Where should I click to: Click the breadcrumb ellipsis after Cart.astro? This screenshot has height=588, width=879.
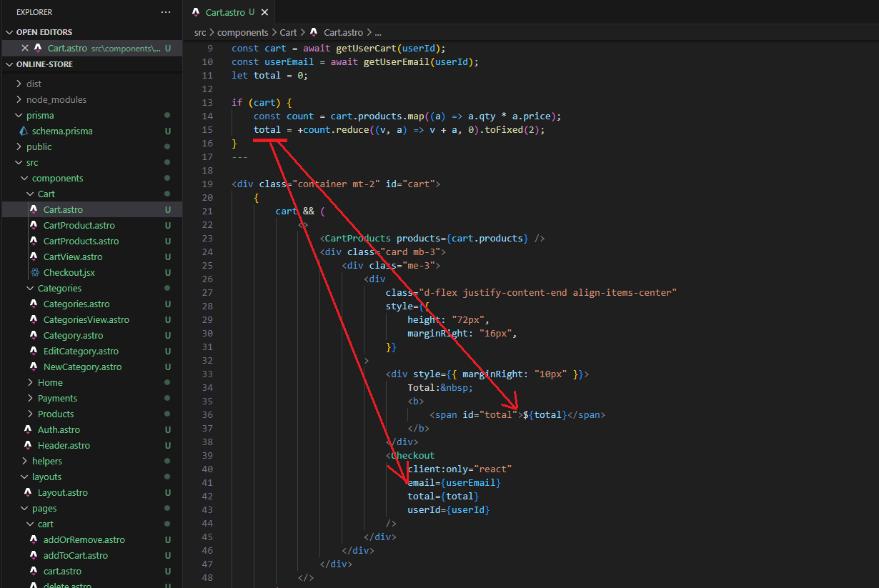[x=378, y=32]
